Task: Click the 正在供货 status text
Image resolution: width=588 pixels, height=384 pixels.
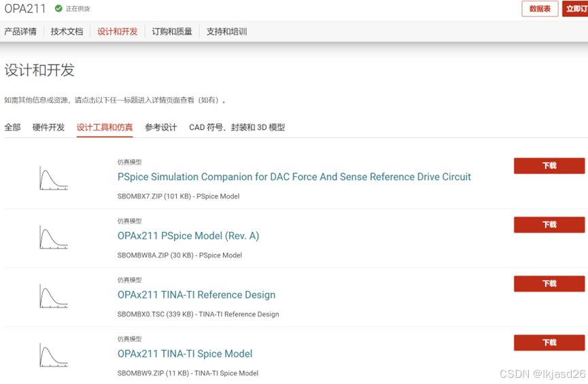Action: pos(77,9)
